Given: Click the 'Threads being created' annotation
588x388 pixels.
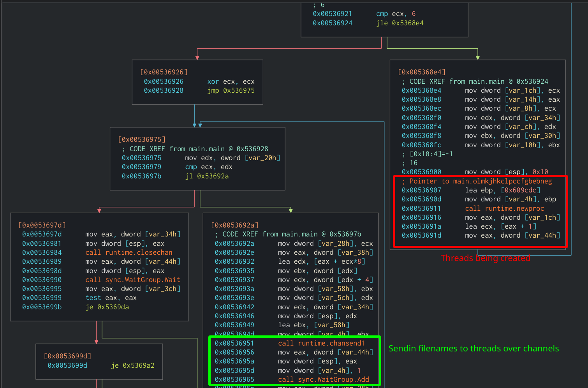Looking at the screenshot, I should [x=485, y=258].
